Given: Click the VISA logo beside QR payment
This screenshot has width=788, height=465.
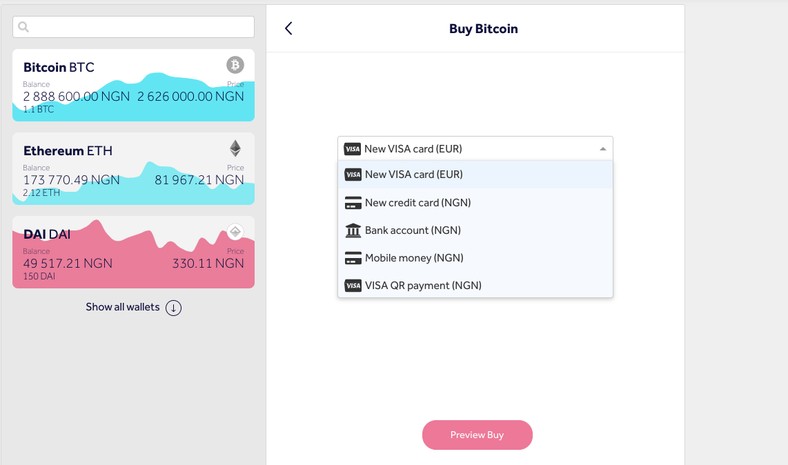Looking at the screenshot, I should click(353, 286).
